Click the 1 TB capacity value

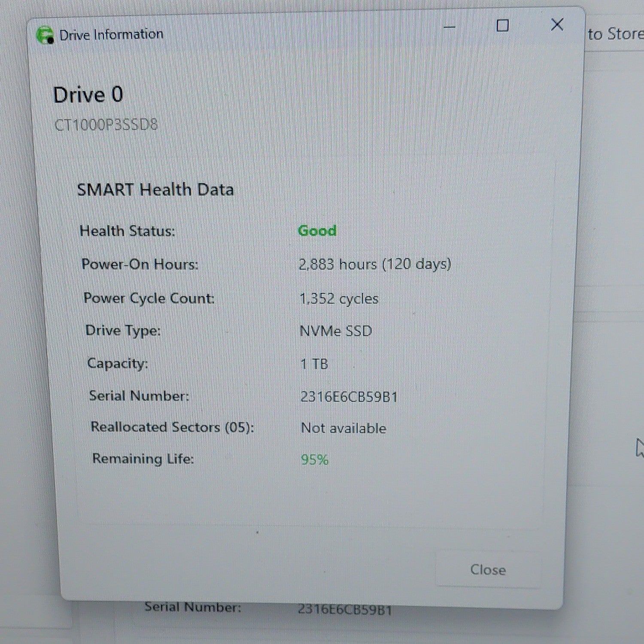[314, 364]
